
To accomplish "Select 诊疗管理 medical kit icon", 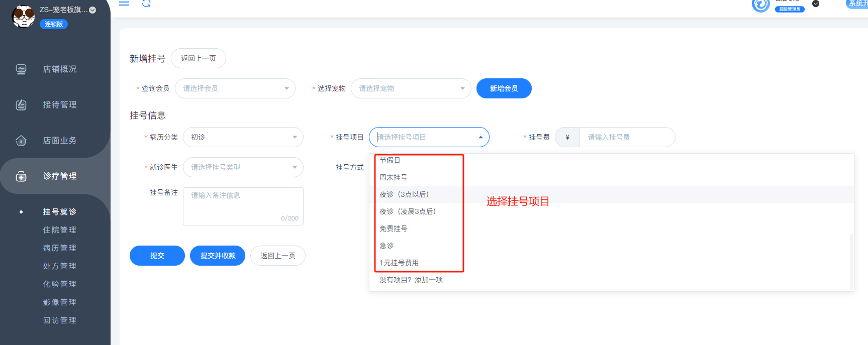I will [x=21, y=176].
